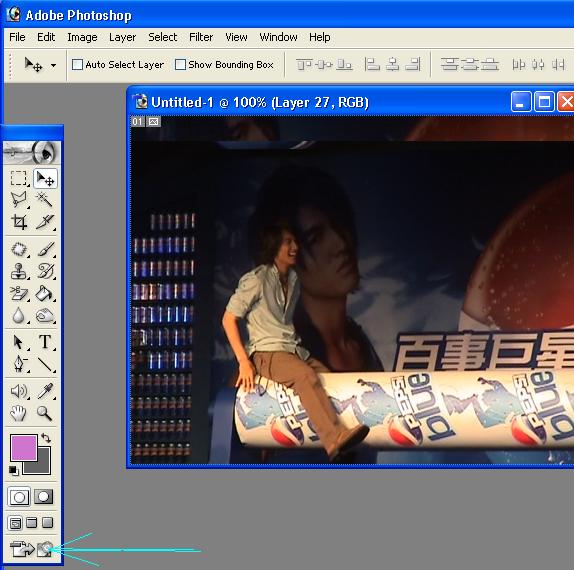
Task: Open the Select menu
Action: pos(163,37)
